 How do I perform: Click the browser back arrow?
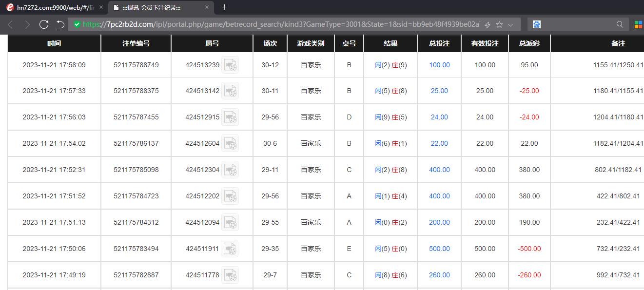[x=11, y=24]
